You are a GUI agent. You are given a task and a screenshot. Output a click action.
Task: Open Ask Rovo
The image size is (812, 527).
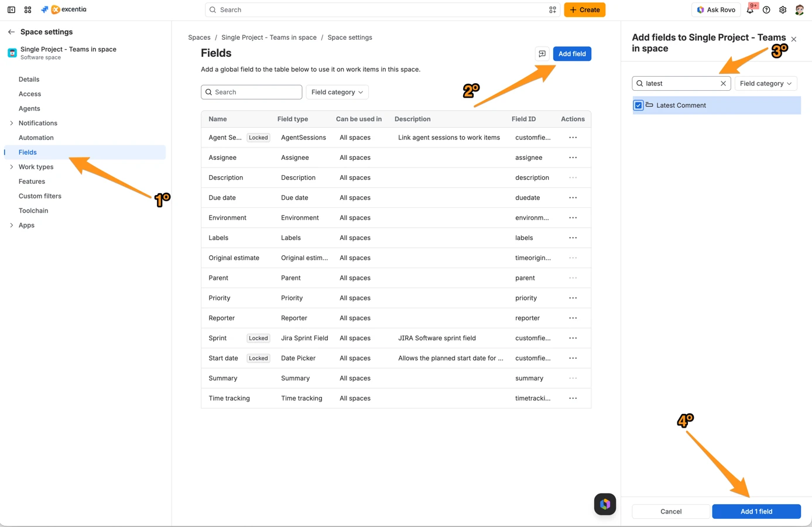click(x=716, y=10)
